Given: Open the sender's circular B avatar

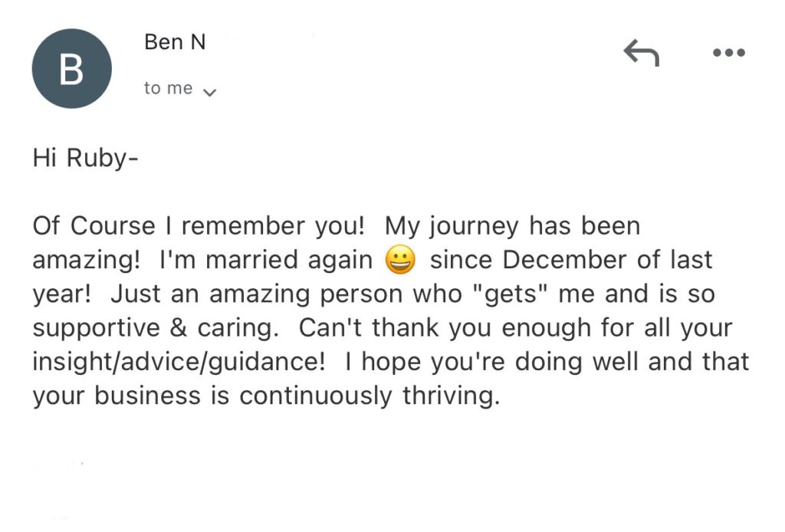Looking at the screenshot, I should [71, 68].
